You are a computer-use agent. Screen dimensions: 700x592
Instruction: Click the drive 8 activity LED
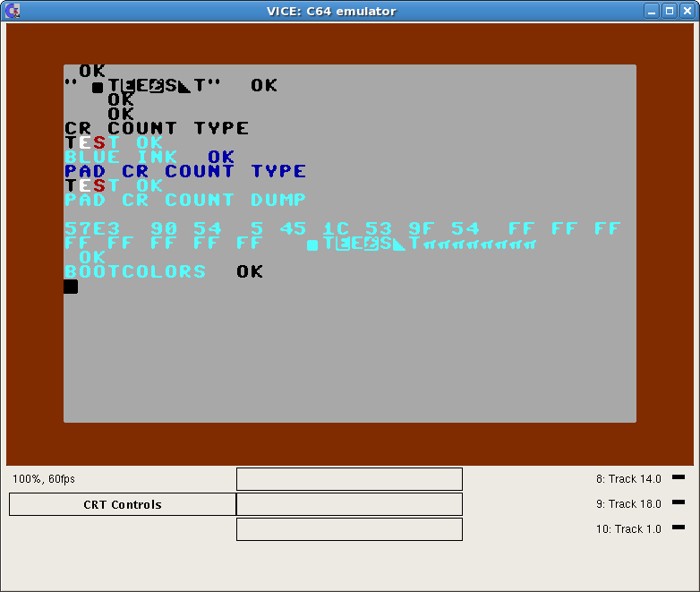(678, 477)
